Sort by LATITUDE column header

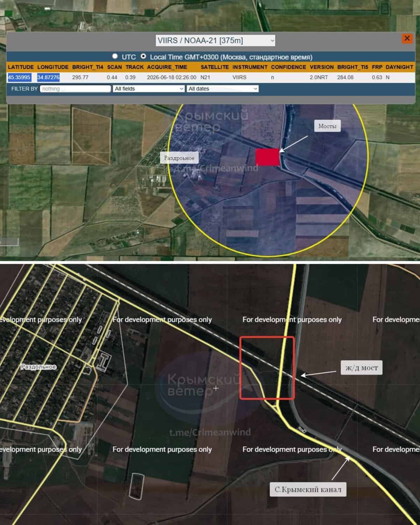click(x=21, y=67)
